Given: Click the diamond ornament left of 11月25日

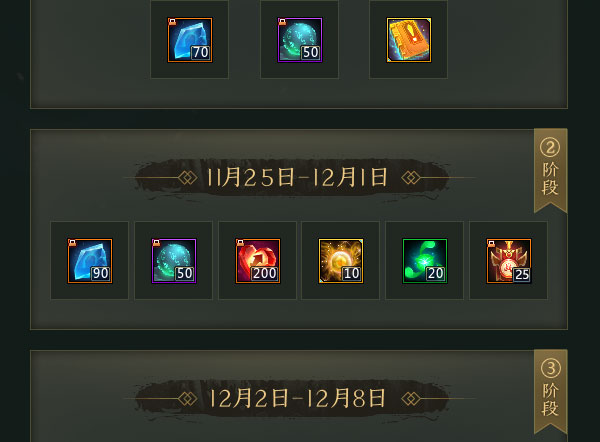Looking at the screenshot, I should (x=188, y=178).
